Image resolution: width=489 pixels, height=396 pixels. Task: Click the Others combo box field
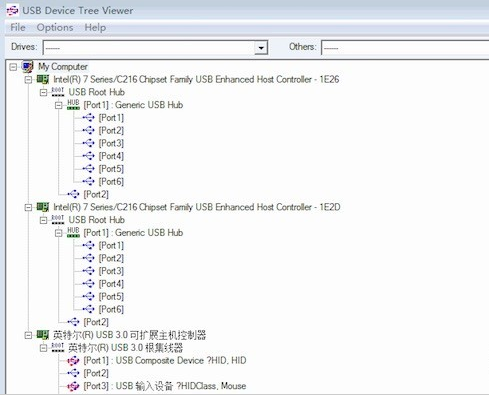(405, 48)
